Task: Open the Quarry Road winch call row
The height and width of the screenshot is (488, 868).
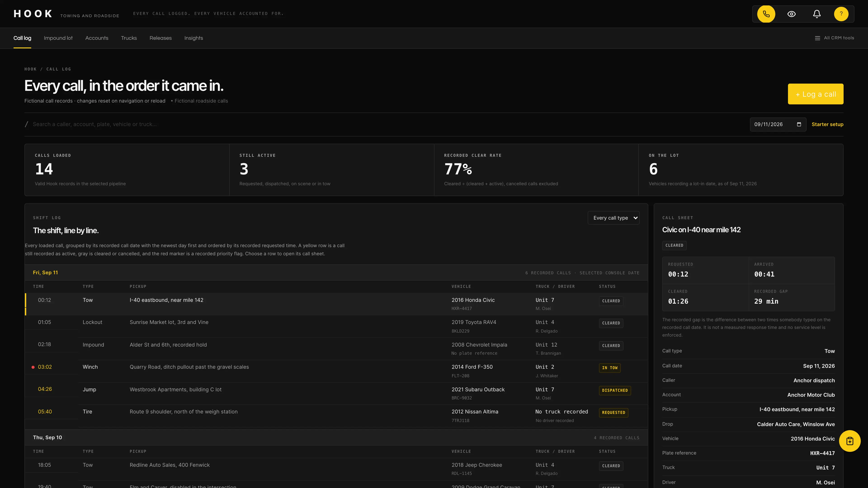Action: coord(336,371)
